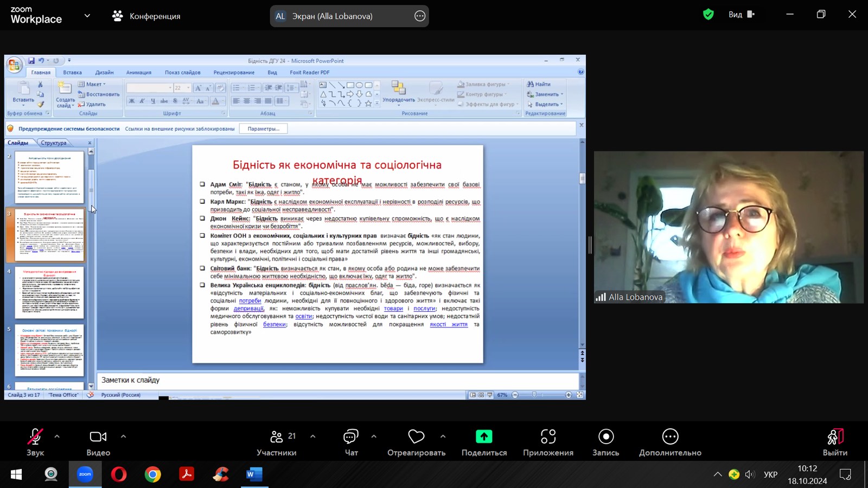The image size is (868, 488).
Task: Expand the shapes gallery more arrow
Action: click(377, 103)
